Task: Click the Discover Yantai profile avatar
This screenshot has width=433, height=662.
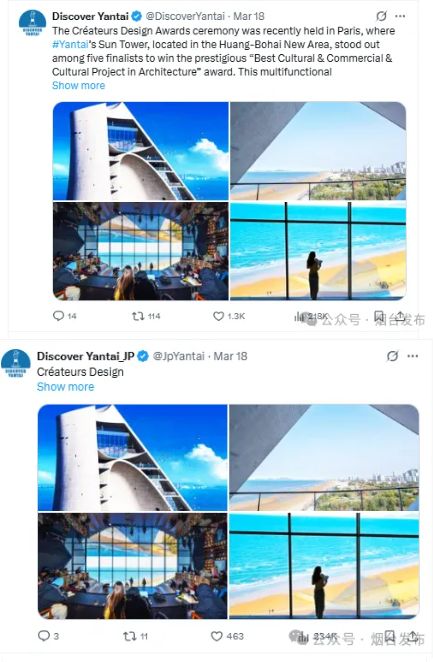Action: 32,22
